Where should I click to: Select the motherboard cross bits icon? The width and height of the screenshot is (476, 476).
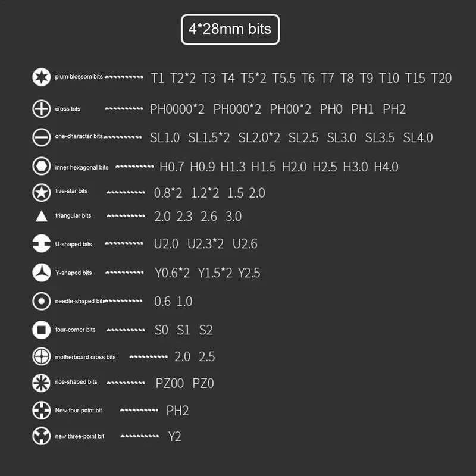[x=41, y=356]
